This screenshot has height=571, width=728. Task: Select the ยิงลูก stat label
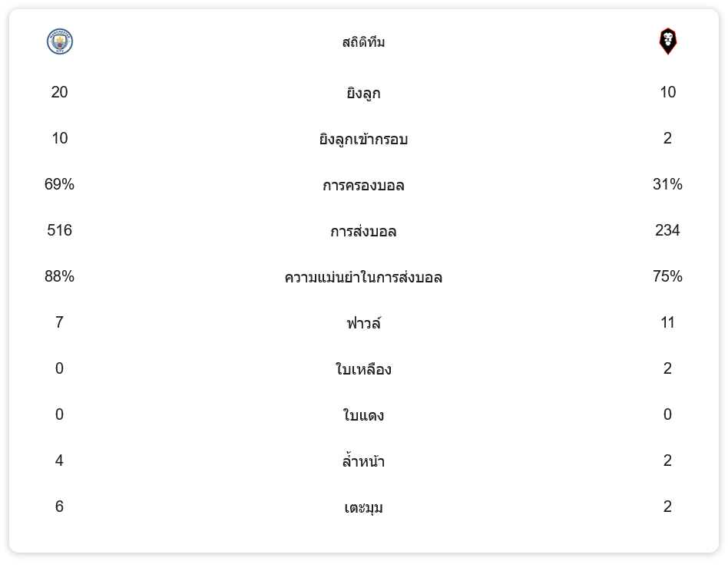pyautogui.click(x=363, y=93)
